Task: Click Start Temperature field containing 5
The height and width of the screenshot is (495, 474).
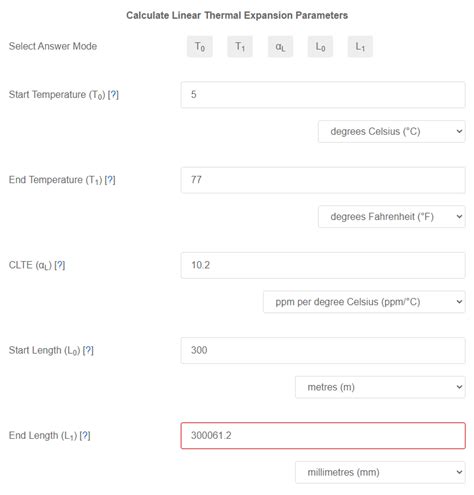Action: coord(323,95)
